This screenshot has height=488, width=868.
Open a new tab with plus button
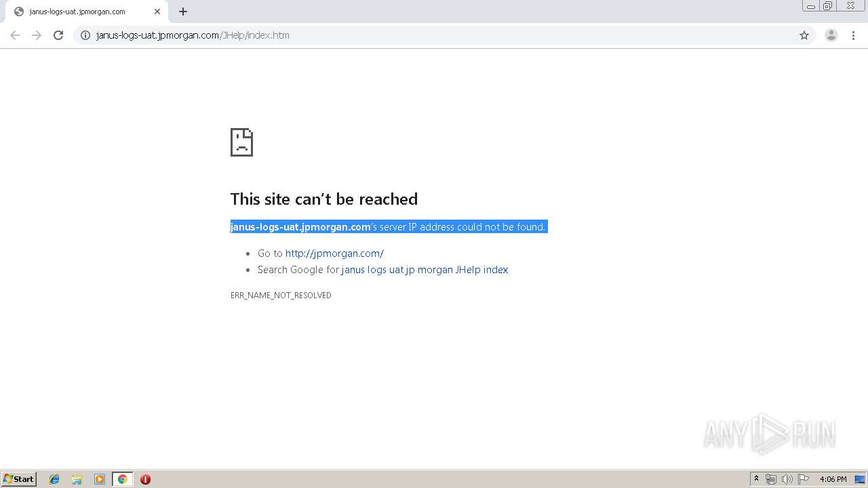(x=183, y=12)
